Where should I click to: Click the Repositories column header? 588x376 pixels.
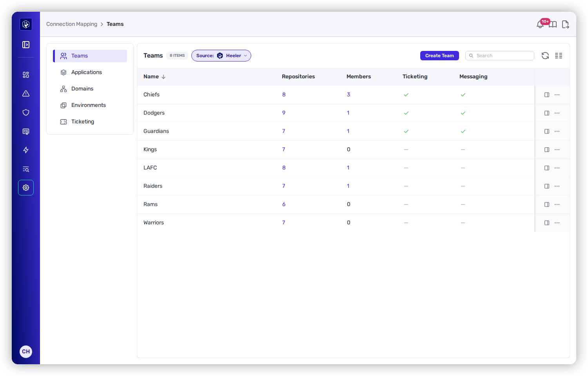pyautogui.click(x=298, y=77)
